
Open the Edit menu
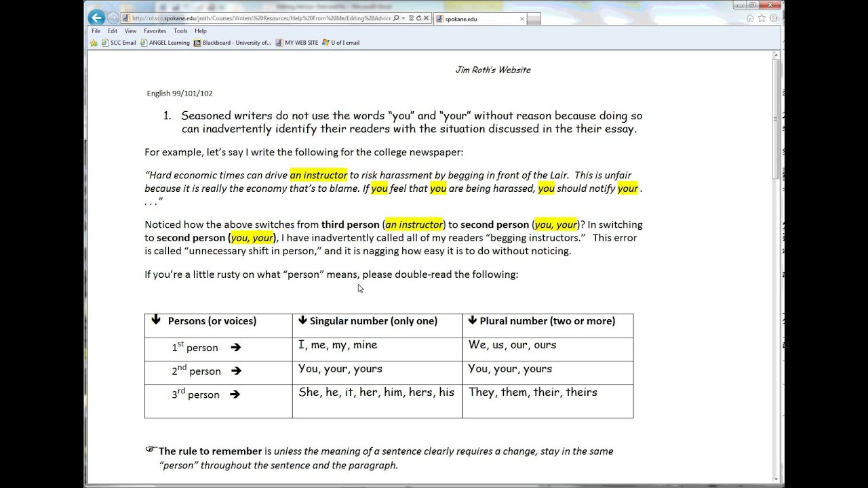point(113,30)
